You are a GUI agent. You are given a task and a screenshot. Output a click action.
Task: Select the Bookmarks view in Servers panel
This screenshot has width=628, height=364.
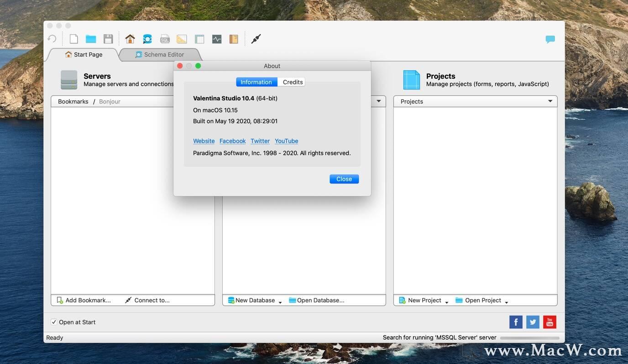coord(73,101)
